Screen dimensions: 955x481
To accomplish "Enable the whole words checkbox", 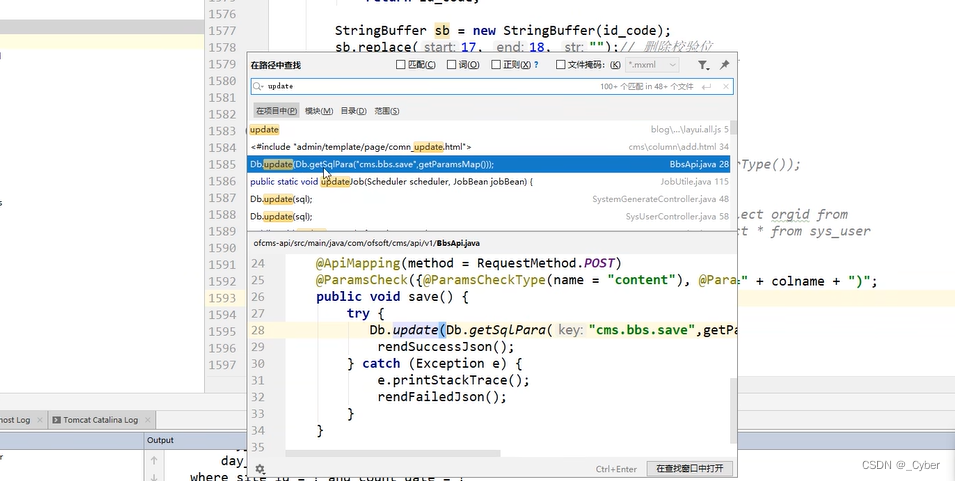I will tap(451, 65).
